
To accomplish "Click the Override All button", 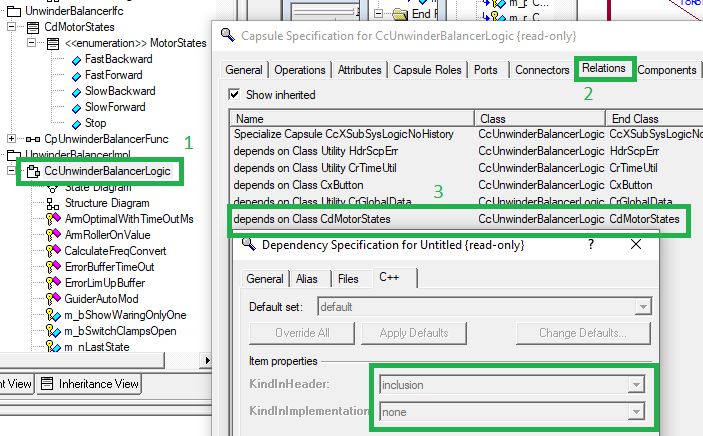I will [x=302, y=333].
